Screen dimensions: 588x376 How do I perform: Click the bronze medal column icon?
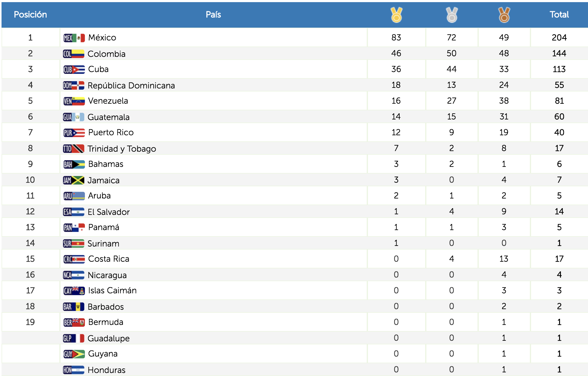click(504, 15)
